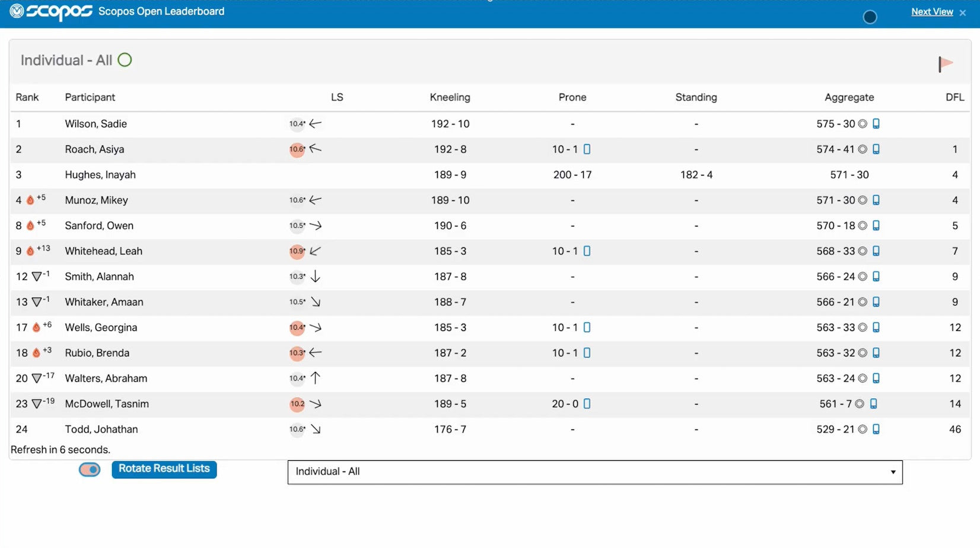Click the flame icon next to Munoz's rank
This screenshot has height=548, width=980.
[x=30, y=200]
